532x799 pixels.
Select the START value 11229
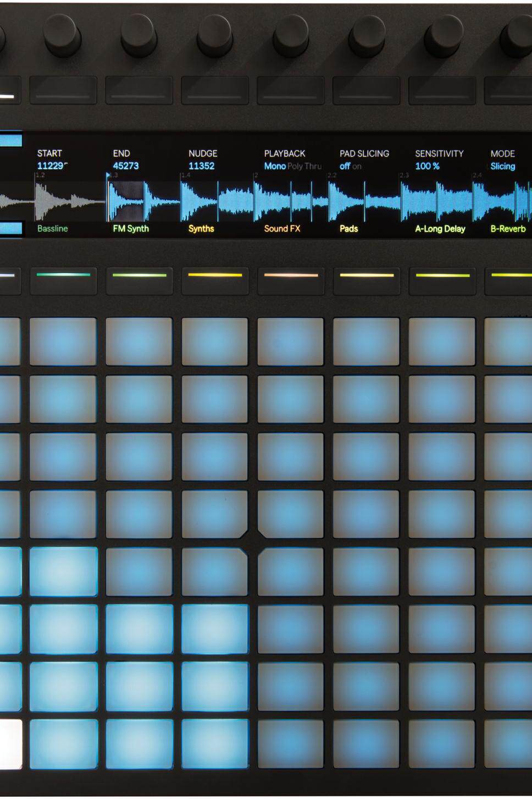point(52,166)
